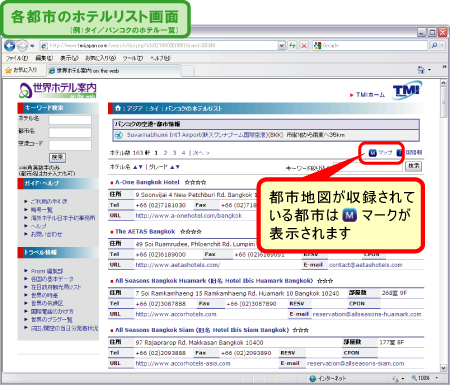Click the 検索 button beside keyword filter
The image size is (450, 385).
point(414,166)
